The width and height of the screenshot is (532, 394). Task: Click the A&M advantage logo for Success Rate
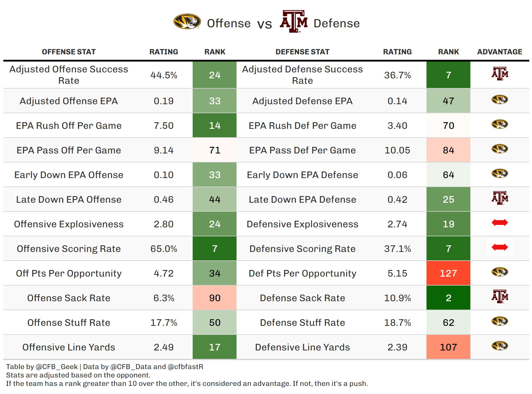(500, 74)
